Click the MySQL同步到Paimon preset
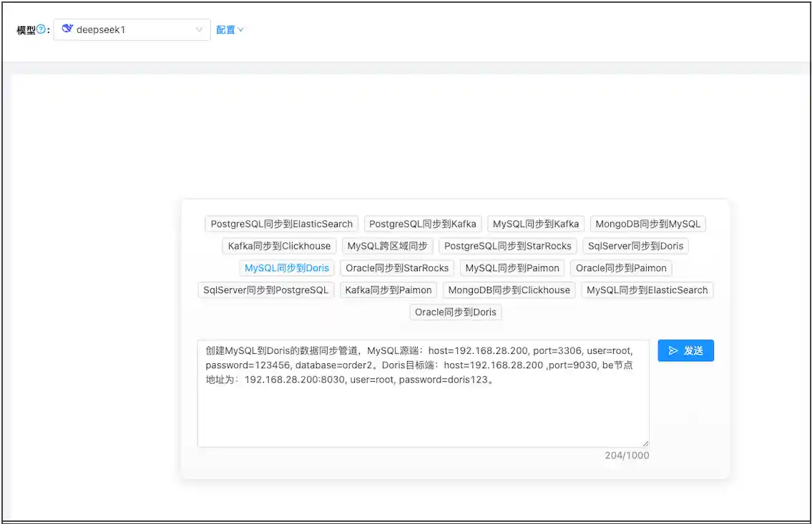This screenshot has width=812, height=524. pyautogui.click(x=512, y=268)
